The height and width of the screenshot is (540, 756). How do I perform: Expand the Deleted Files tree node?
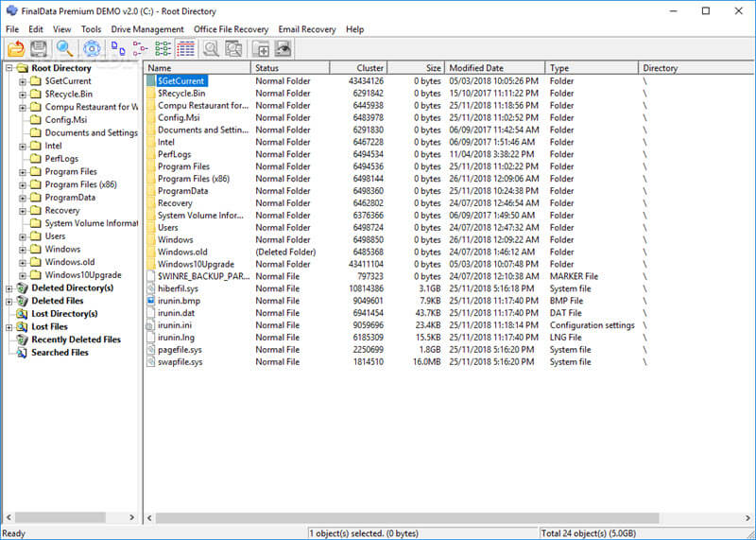(x=9, y=301)
